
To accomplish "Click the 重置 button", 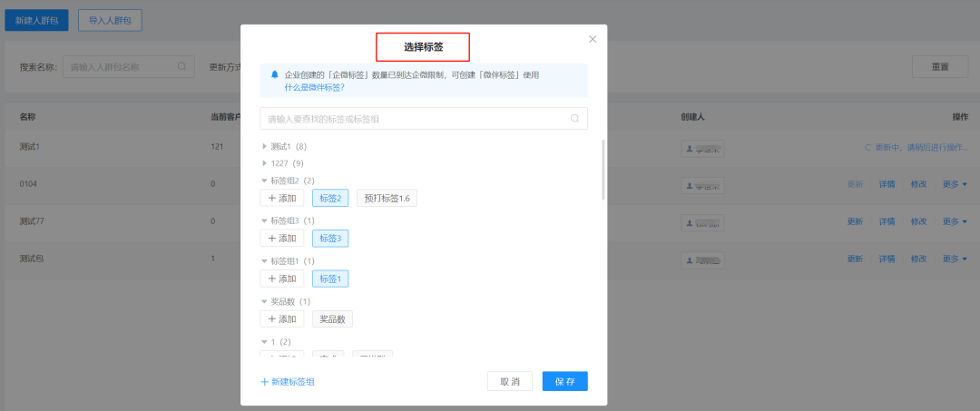I will [941, 67].
